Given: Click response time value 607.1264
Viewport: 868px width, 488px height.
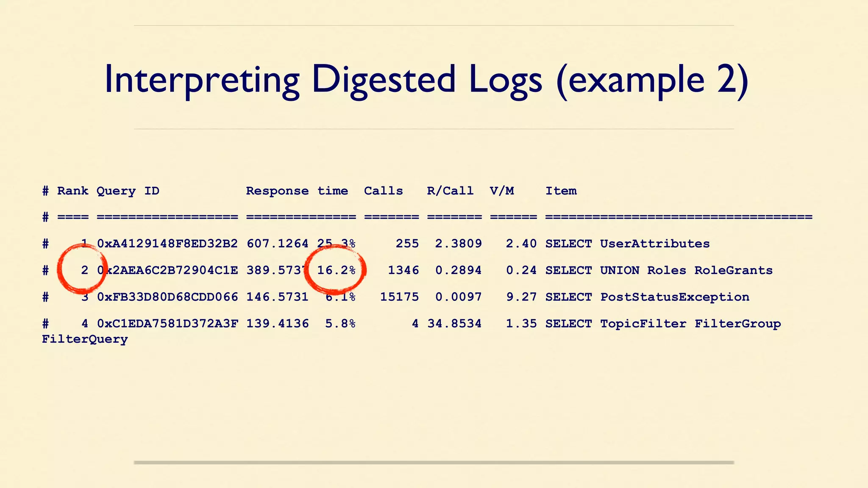Looking at the screenshot, I should pyautogui.click(x=278, y=244).
